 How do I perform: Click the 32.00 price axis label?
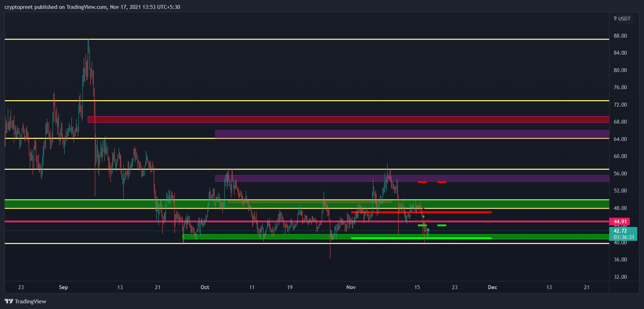point(620,277)
